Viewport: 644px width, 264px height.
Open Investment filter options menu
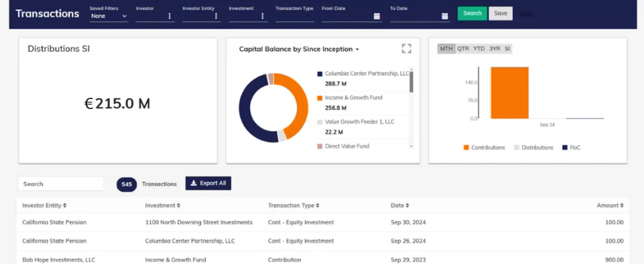tap(263, 16)
